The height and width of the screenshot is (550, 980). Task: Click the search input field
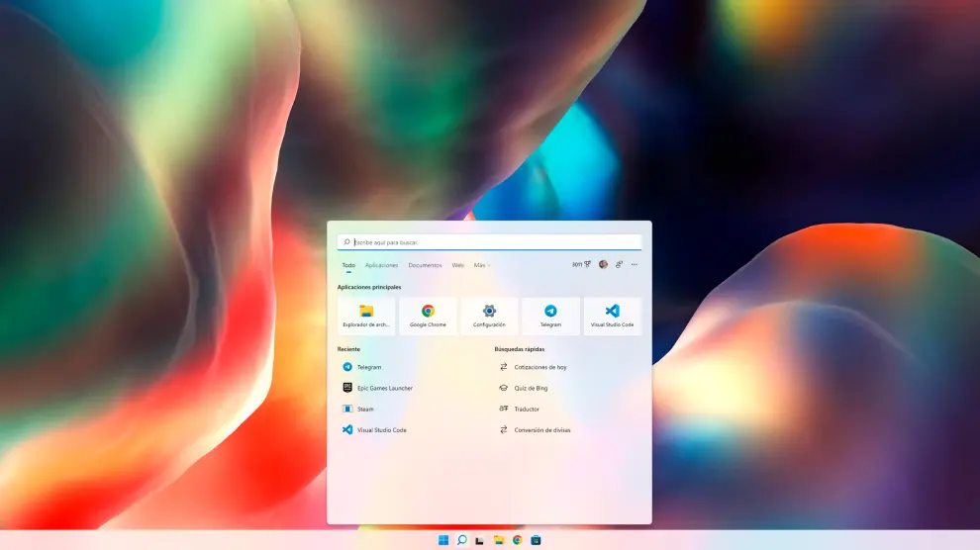point(490,241)
